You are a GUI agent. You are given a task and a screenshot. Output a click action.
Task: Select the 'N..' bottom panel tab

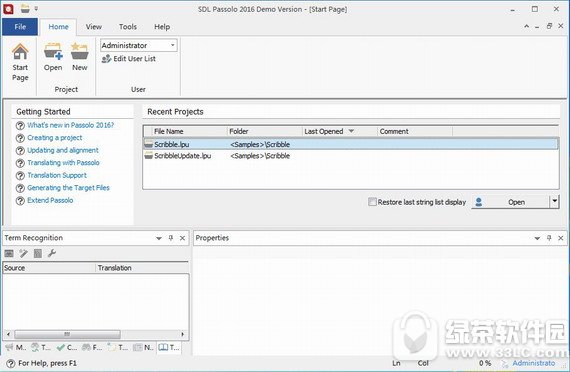coord(143,347)
